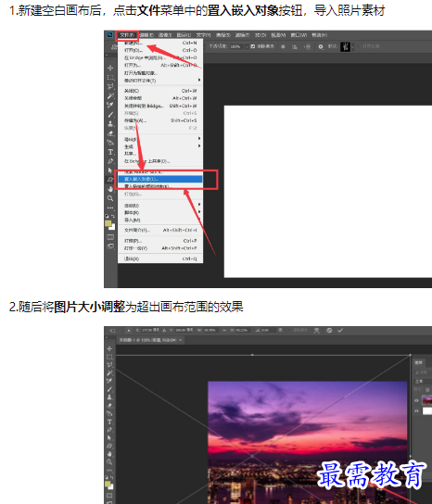Close the 未标题-1 document tab
The height and width of the screenshot is (504, 432).
point(181,340)
